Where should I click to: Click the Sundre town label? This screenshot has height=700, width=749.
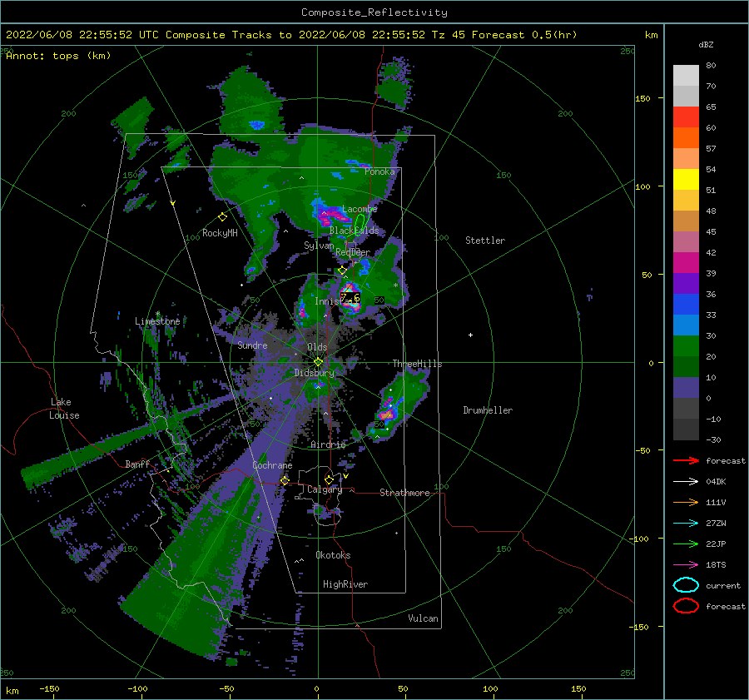pyautogui.click(x=252, y=345)
